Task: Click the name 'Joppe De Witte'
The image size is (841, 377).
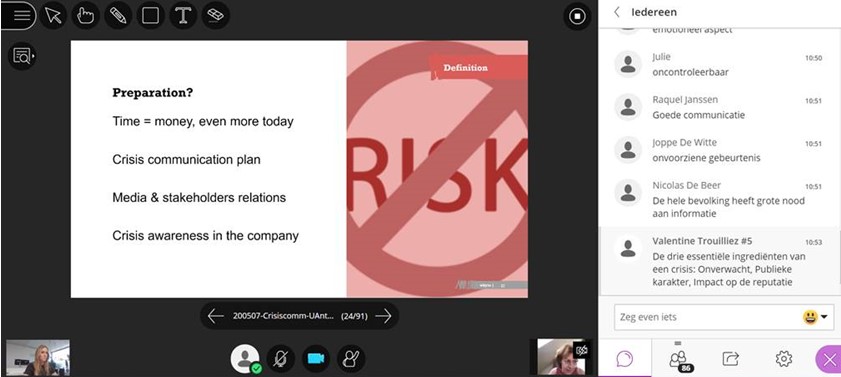Action: 684,143
